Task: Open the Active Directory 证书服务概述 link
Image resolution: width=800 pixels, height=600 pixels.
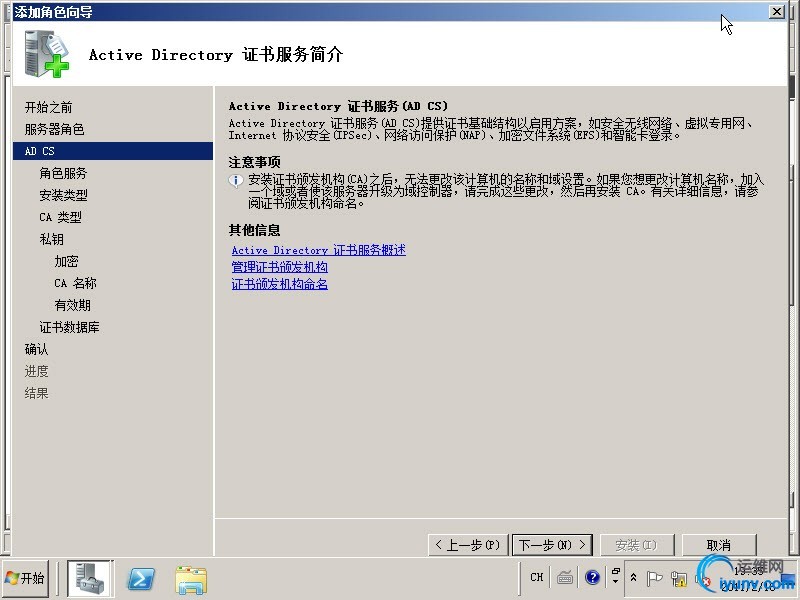Action: tap(318, 250)
